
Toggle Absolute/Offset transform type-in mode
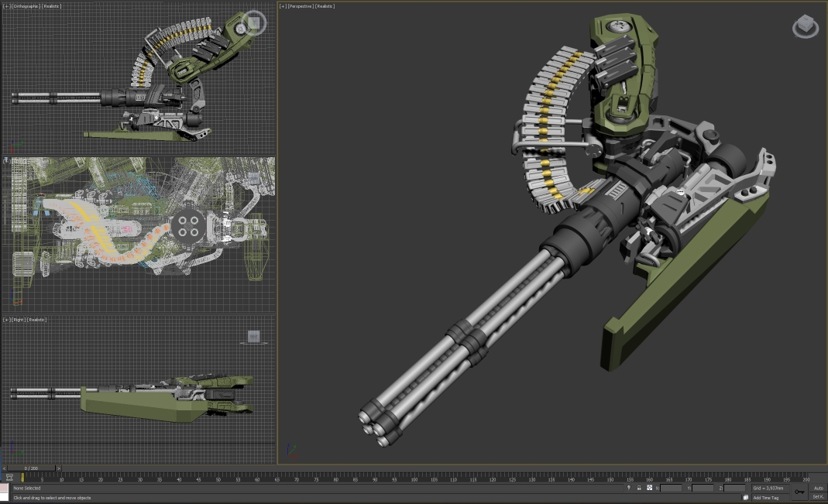coord(649,488)
